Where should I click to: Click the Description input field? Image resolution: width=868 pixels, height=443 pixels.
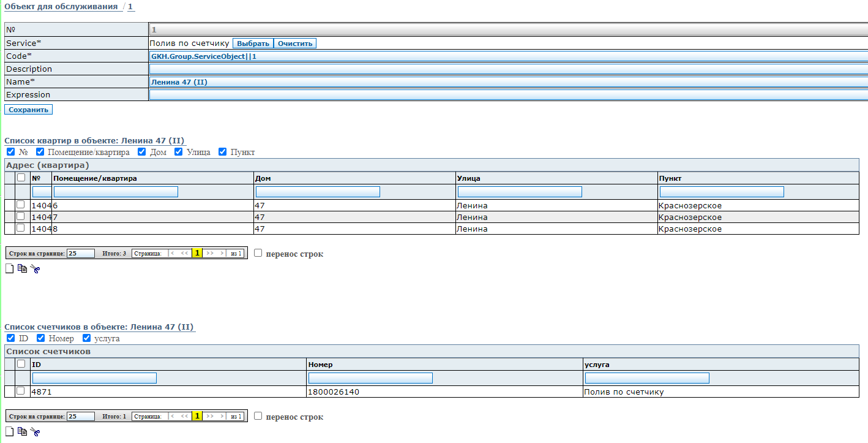[508, 69]
